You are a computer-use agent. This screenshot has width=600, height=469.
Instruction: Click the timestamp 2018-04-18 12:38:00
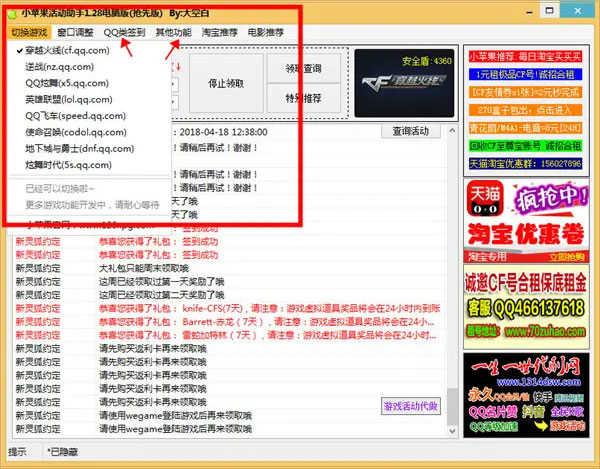click(223, 132)
